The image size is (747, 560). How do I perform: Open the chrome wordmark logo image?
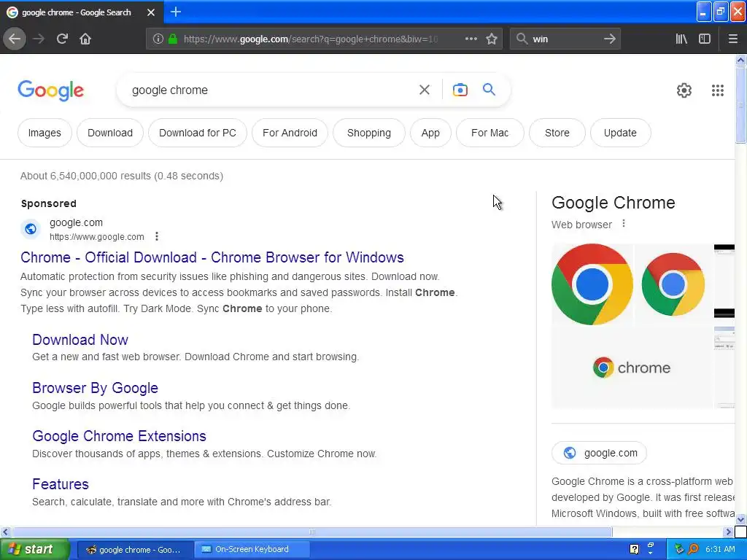(x=632, y=367)
